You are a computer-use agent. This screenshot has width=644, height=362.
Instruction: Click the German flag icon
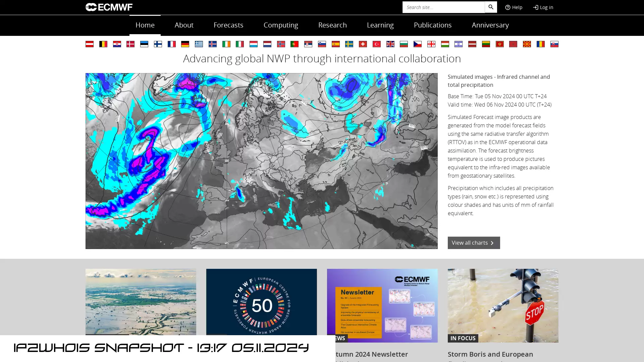click(185, 44)
